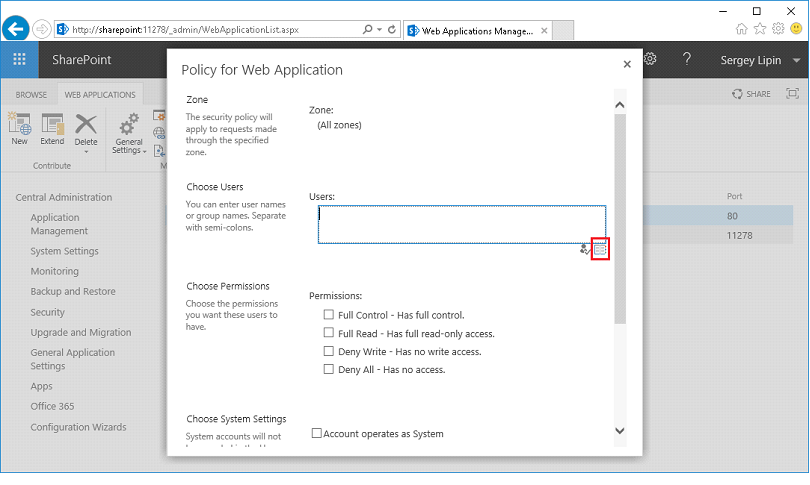810x485 pixels.
Task: Tick the Deny Write checkbox
Action: 329,351
